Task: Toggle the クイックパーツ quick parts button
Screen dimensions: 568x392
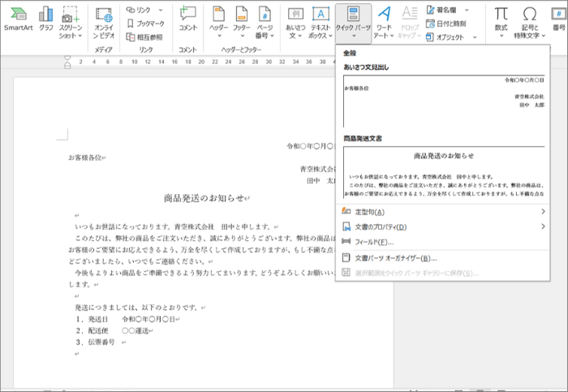Action: tap(353, 24)
